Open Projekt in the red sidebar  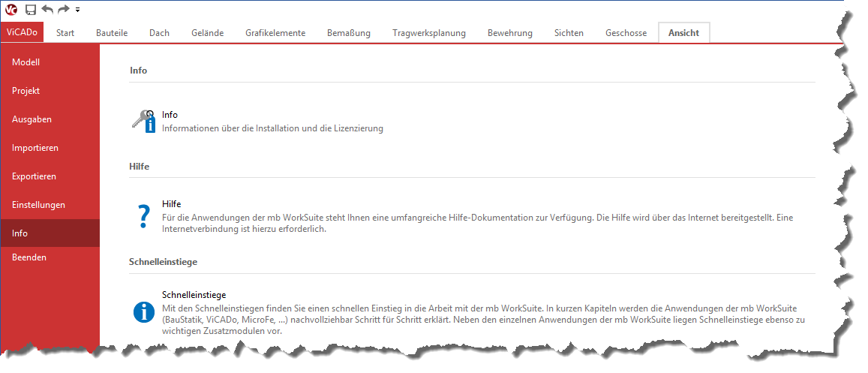tap(50, 91)
